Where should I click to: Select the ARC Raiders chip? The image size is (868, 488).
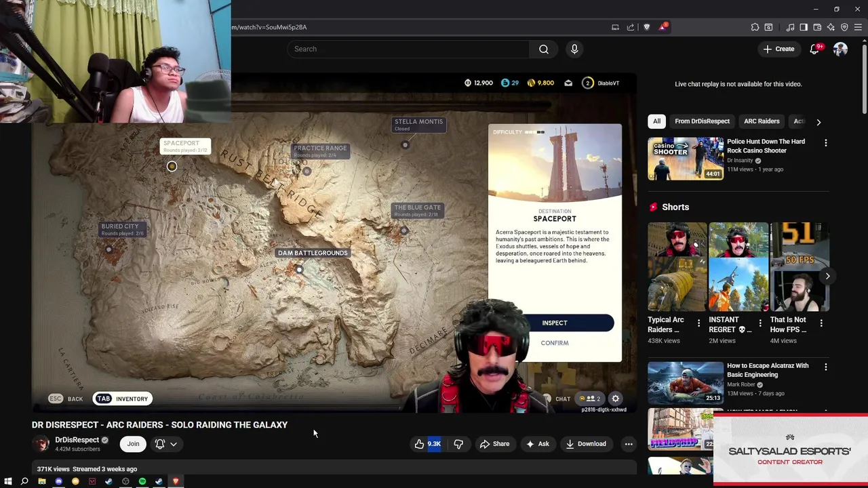(x=762, y=121)
